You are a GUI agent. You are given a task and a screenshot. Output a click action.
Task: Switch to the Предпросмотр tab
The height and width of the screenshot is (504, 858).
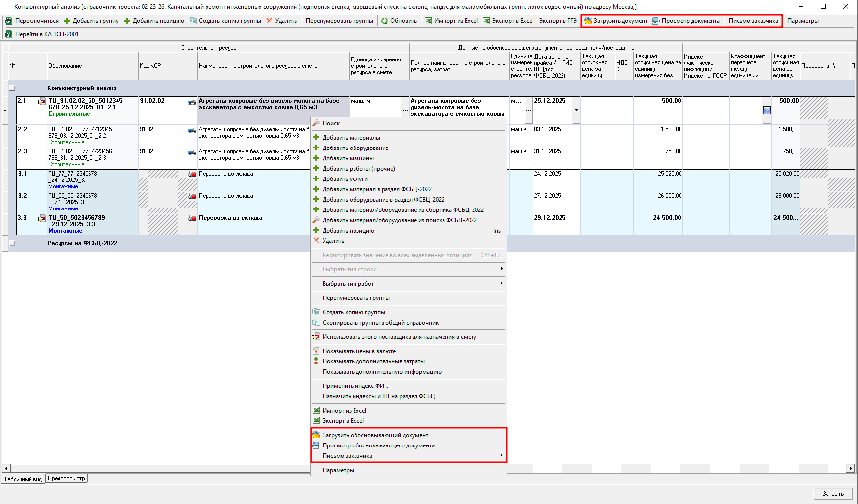pos(66,478)
